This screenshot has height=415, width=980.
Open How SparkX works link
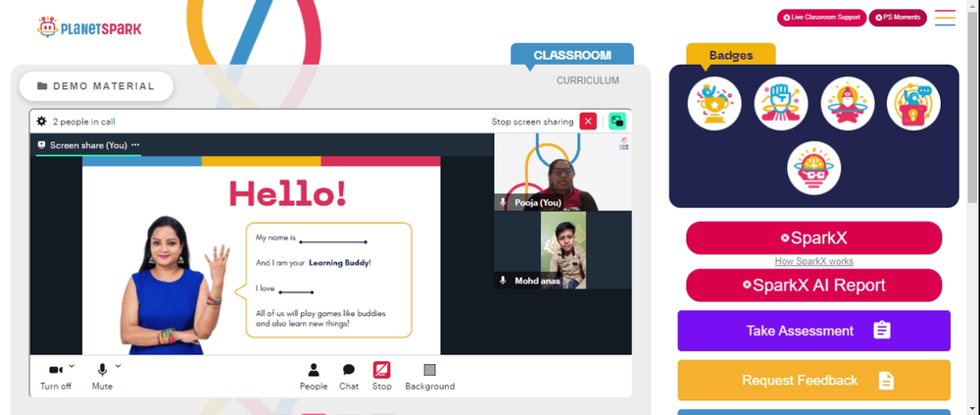click(x=813, y=262)
